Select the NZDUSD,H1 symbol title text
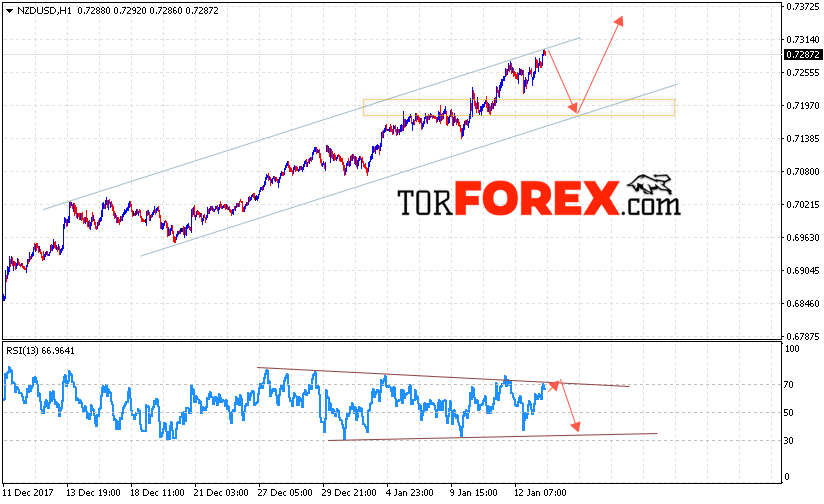The image size is (824, 504). click(44, 11)
